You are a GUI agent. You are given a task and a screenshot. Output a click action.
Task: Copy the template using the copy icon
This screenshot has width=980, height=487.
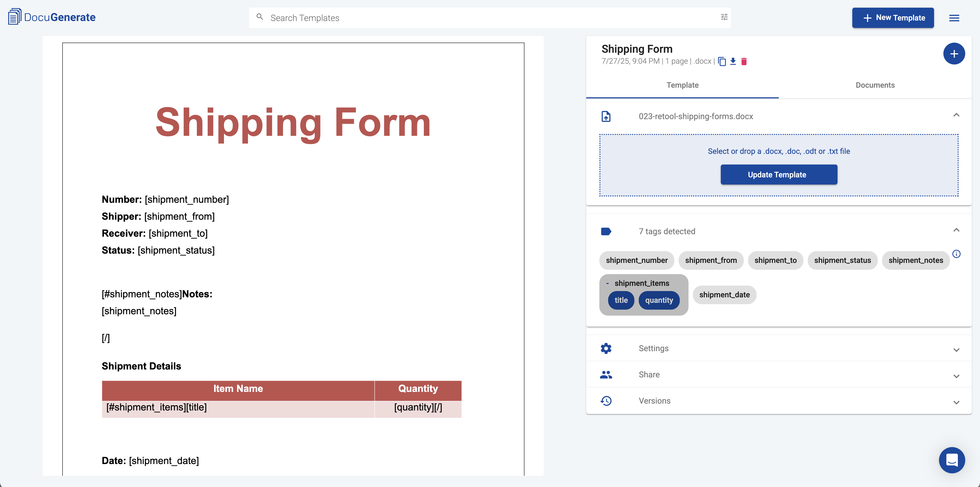722,61
